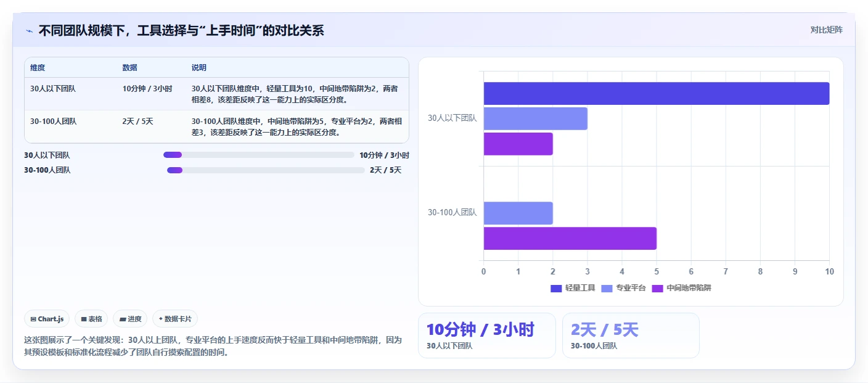Click the 30-100人团队 cell in the table

pyautogui.click(x=54, y=121)
